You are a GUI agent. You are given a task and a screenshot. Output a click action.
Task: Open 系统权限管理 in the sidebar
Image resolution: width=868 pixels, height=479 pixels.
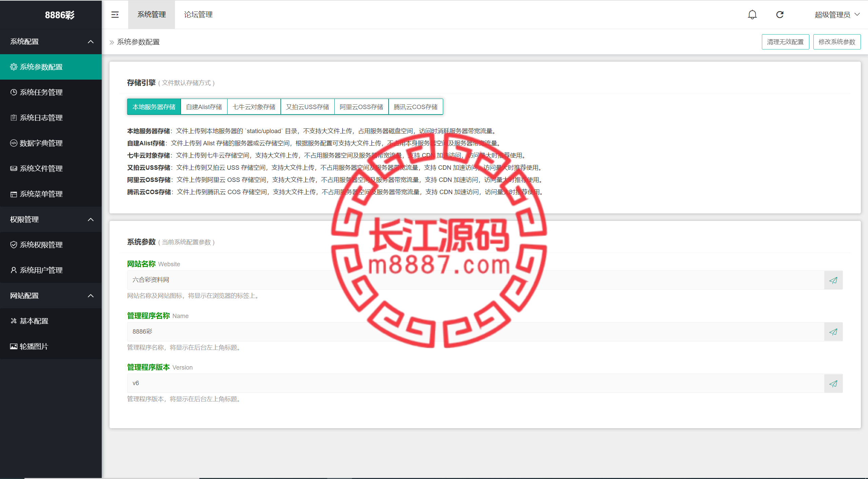(51, 245)
